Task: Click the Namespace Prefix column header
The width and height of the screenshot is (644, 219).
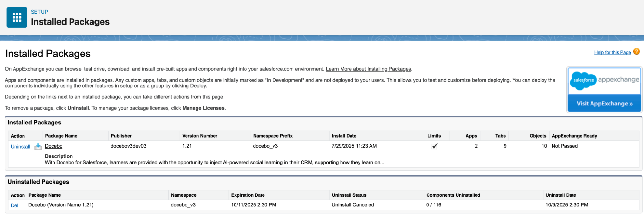Action: 273,136
